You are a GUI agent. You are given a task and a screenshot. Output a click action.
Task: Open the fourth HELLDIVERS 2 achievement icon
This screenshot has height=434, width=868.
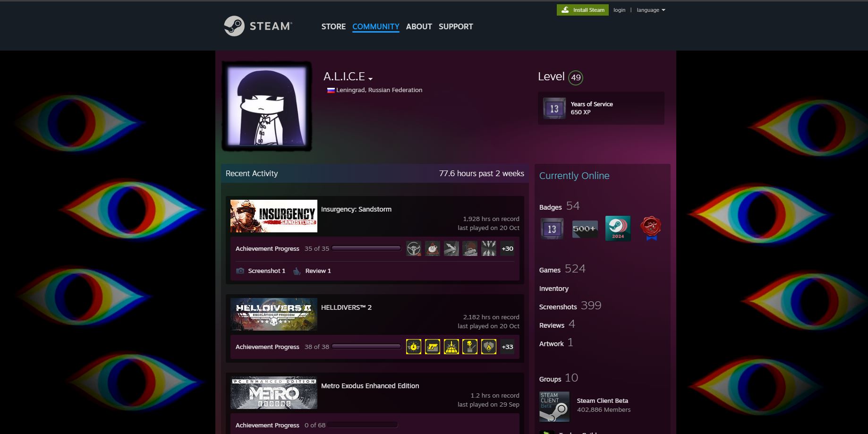coord(470,347)
